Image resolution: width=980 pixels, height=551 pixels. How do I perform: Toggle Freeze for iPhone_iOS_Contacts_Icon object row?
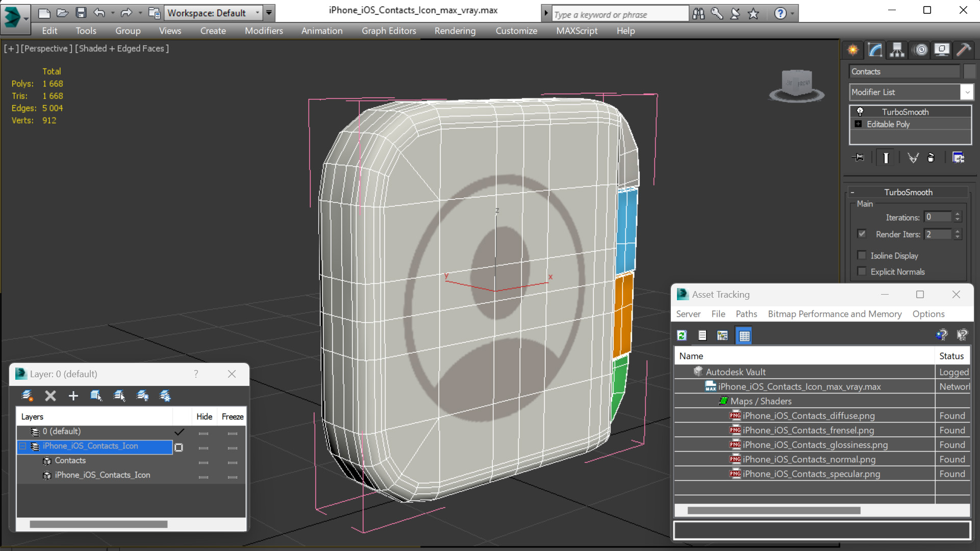click(233, 477)
